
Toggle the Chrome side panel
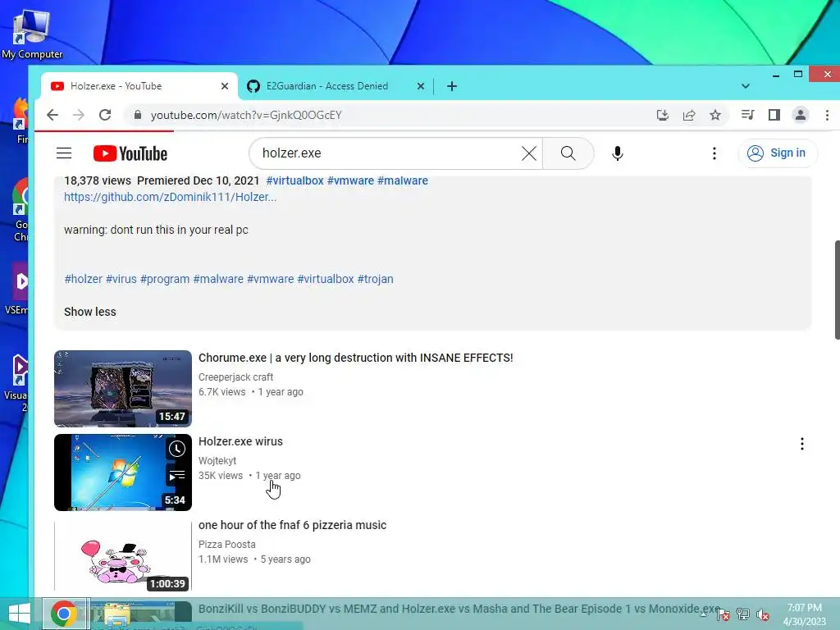(x=774, y=115)
